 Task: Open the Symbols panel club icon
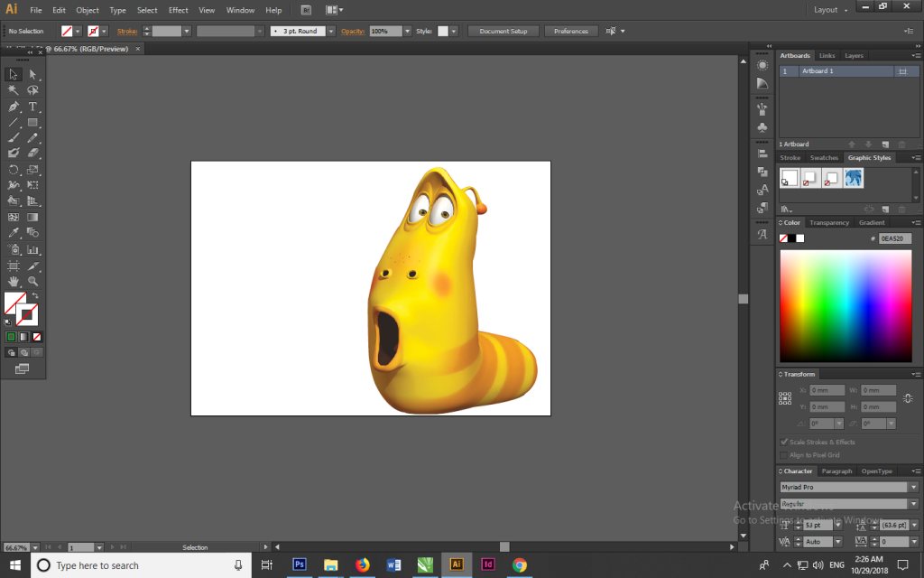[x=762, y=128]
